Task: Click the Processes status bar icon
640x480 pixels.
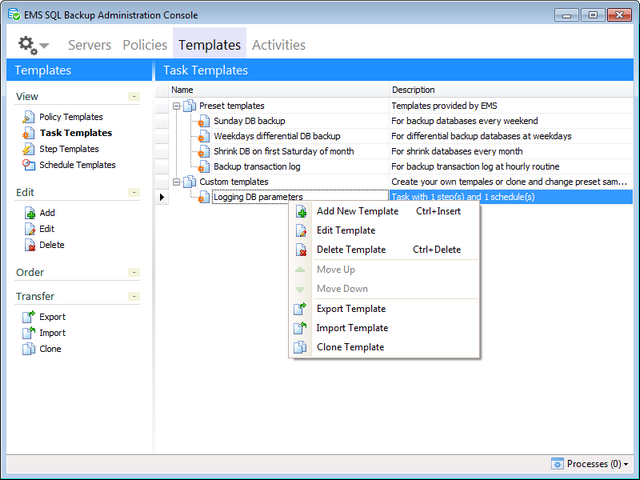Action: pos(557,464)
